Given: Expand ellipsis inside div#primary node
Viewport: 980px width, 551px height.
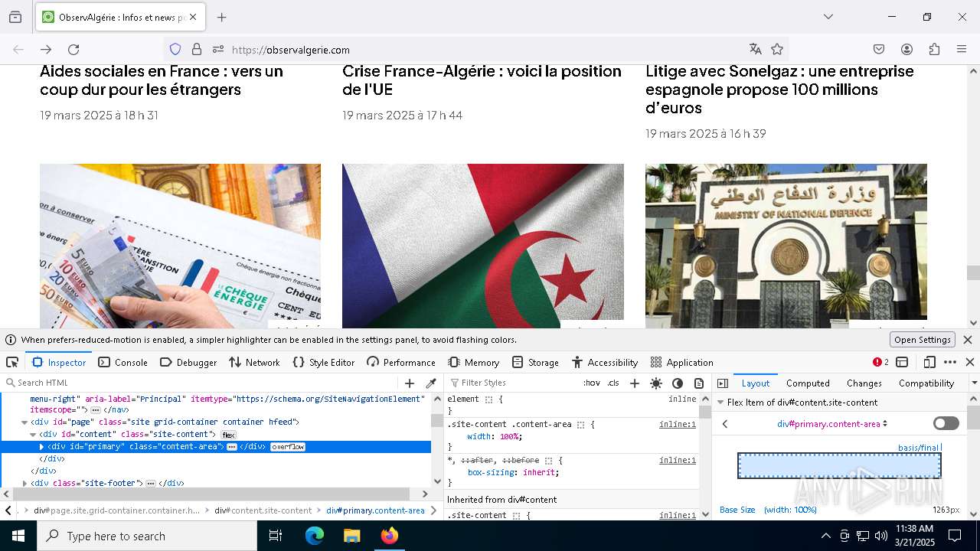Looking at the screenshot, I should point(232,447).
